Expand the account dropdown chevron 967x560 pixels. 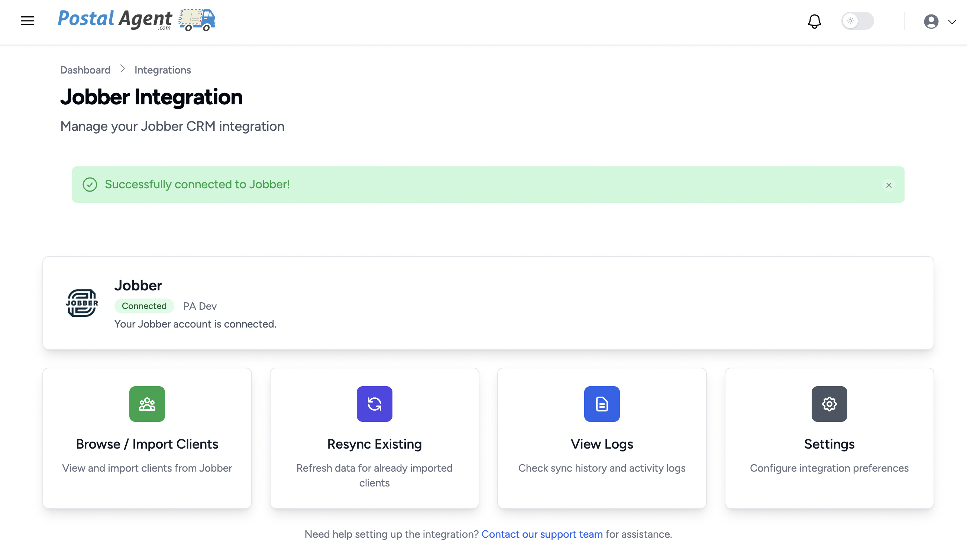(x=952, y=22)
